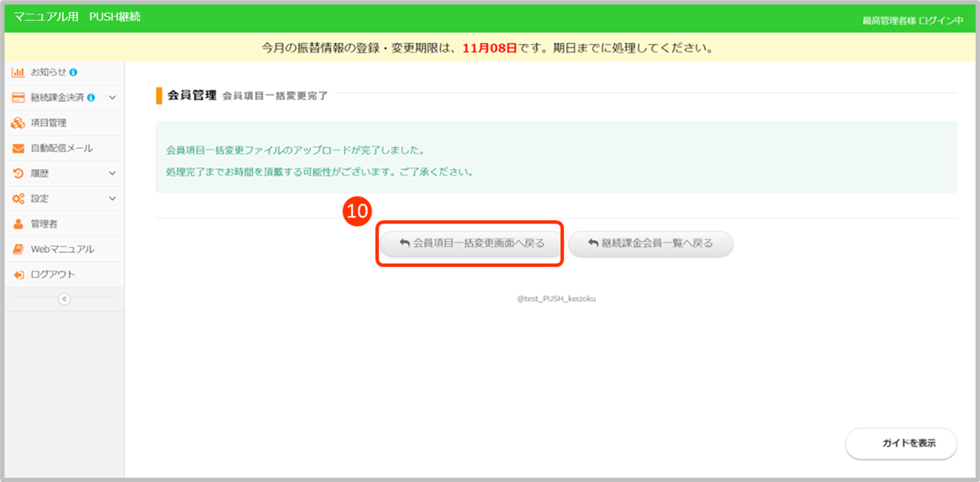
Task: Click the info badge next to お知らせ
Action: [73, 72]
